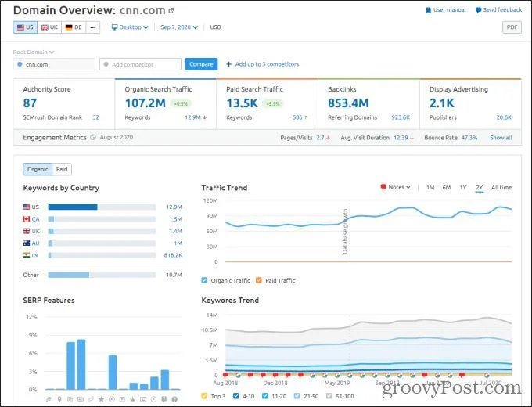Click the Authority Score value 87

click(30, 103)
